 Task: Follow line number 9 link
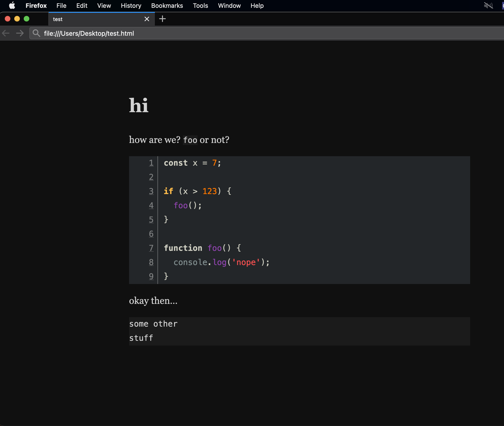coord(151,276)
